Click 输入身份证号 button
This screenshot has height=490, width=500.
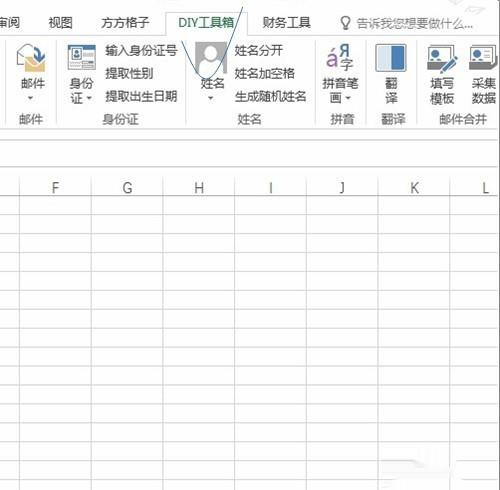(x=141, y=50)
